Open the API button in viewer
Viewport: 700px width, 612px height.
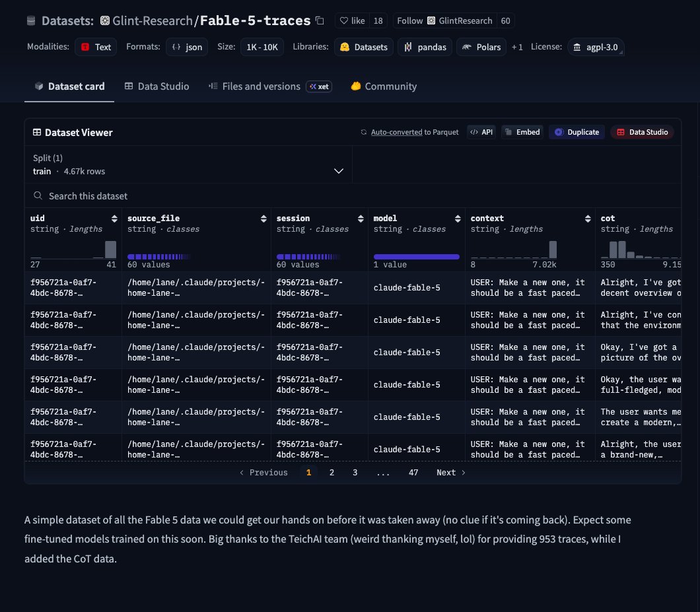click(x=481, y=132)
